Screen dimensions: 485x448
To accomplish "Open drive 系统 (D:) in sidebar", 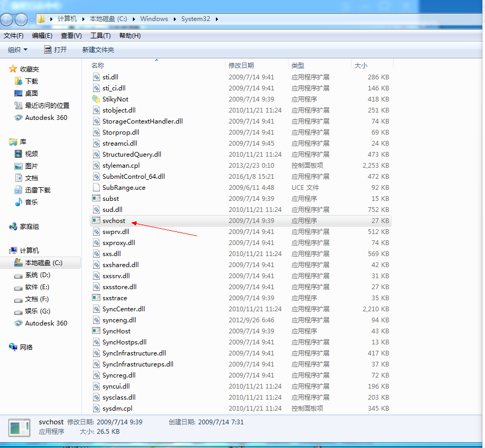I will pos(37,275).
